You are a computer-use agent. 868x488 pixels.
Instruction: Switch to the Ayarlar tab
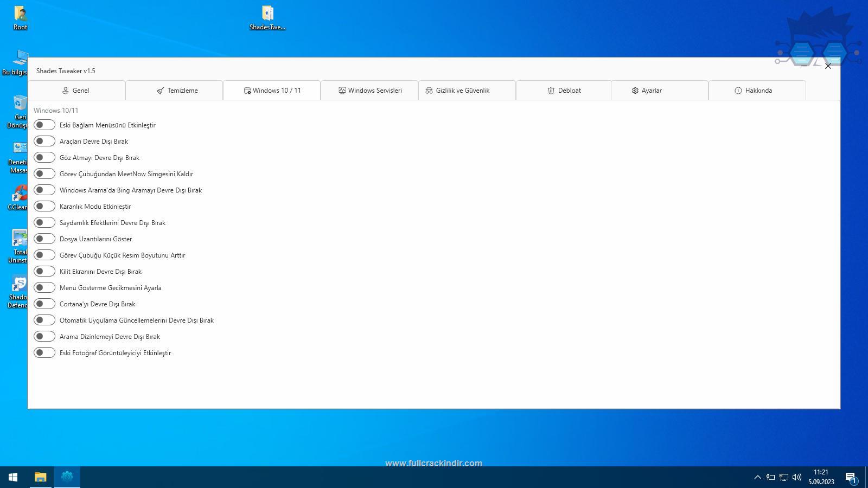tap(660, 91)
